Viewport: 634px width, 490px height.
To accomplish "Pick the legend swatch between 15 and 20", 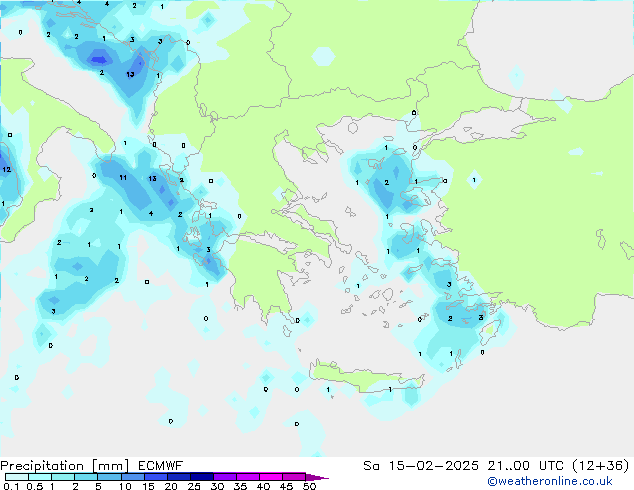I will point(155,477).
